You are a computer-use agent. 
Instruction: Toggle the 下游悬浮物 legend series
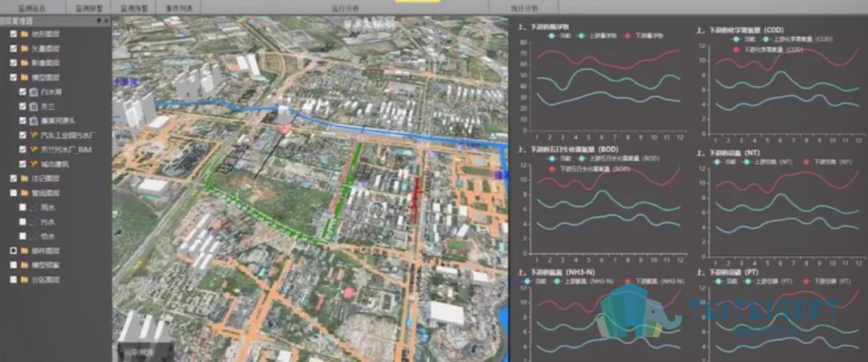(x=643, y=36)
